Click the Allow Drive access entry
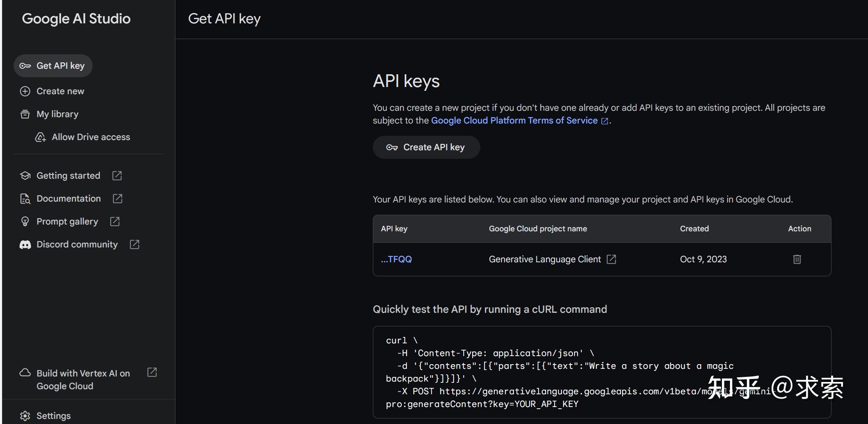868x424 pixels. 90,137
